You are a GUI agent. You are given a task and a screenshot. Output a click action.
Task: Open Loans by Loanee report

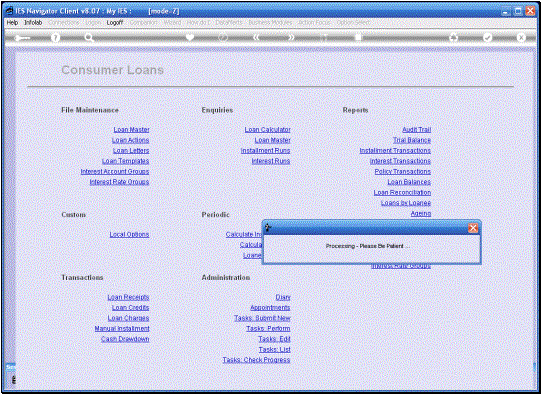click(x=406, y=203)
